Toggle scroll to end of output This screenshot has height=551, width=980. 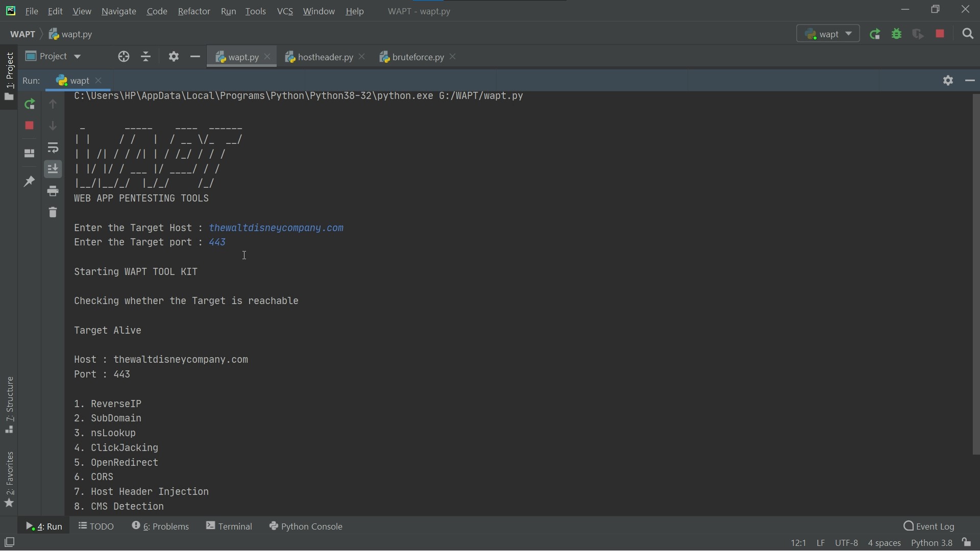click(53, 169)
